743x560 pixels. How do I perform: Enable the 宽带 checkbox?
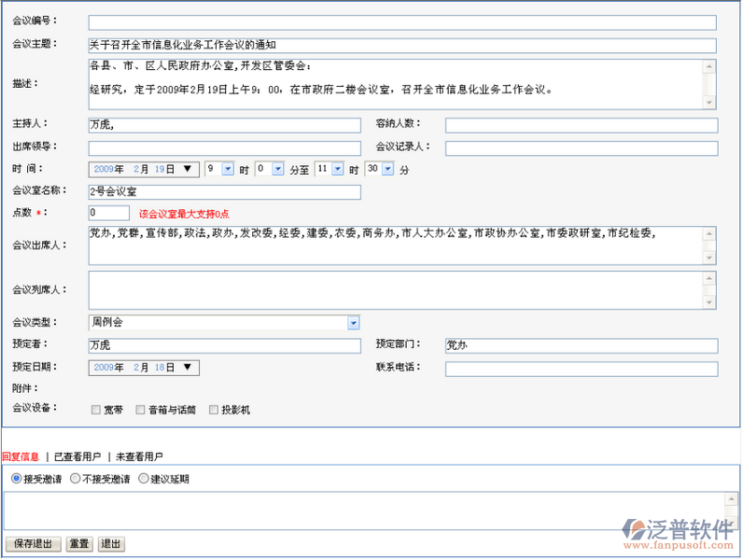[96, 410]
